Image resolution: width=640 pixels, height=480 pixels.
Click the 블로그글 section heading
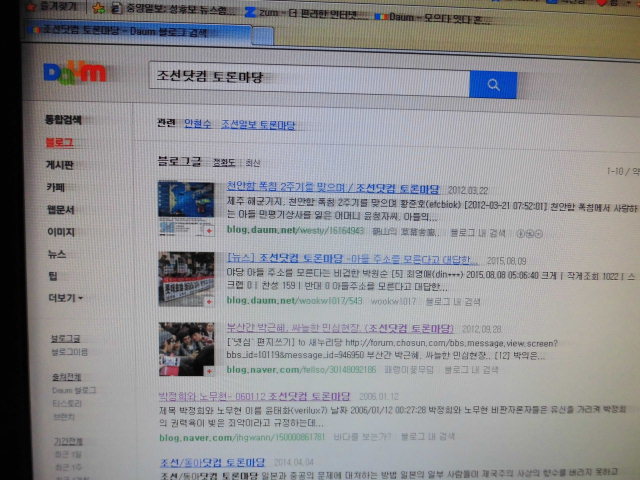click(179, 161)
